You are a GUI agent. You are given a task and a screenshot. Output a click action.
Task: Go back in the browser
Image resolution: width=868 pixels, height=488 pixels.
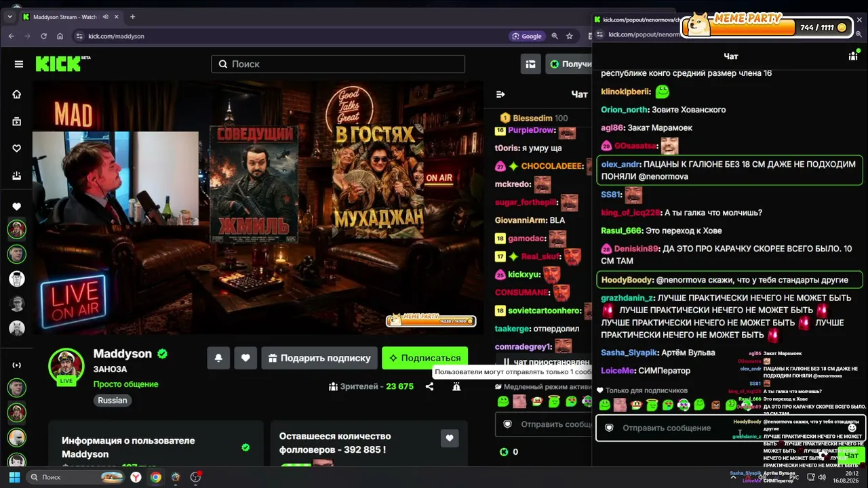pyautogui.click(x=12, y=36)
